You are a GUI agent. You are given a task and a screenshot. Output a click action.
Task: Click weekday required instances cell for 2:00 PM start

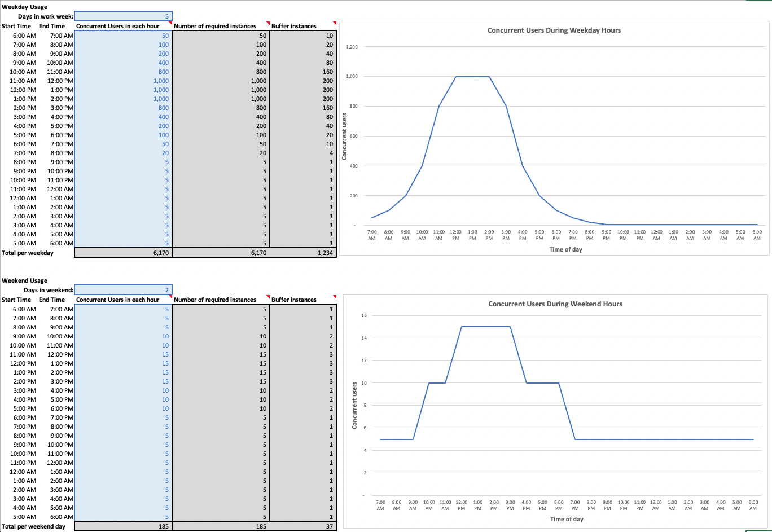click(221, 108)
